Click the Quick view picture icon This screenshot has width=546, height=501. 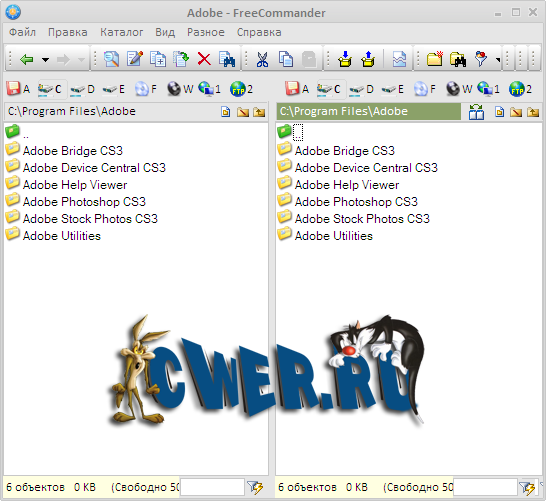coord(399,59)
